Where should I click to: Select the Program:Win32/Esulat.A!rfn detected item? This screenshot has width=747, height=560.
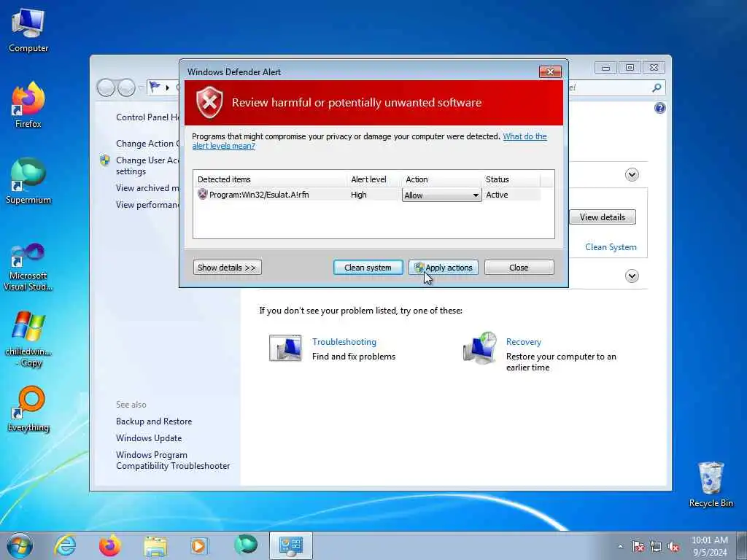(x=259, y=194)
